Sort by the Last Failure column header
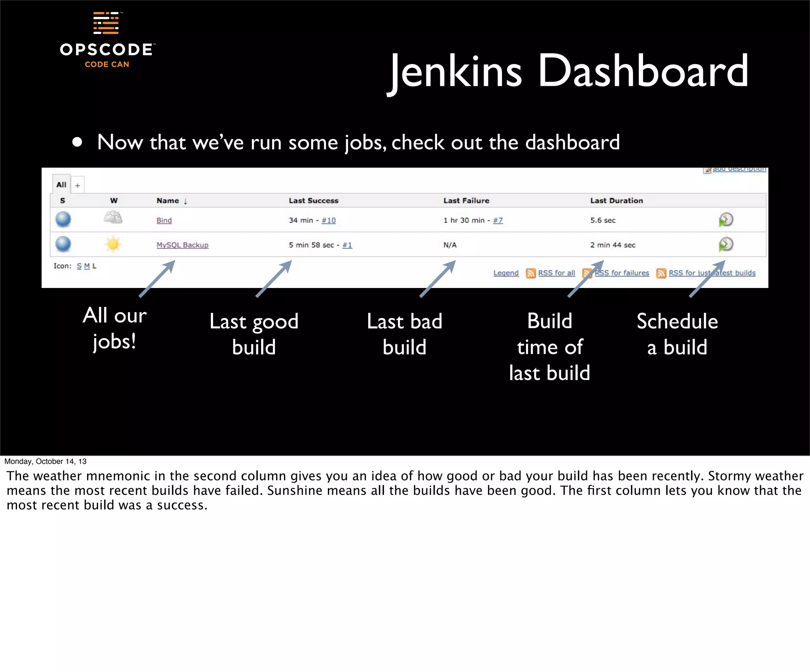The image size is (810, 672). (x=466, y=201)
